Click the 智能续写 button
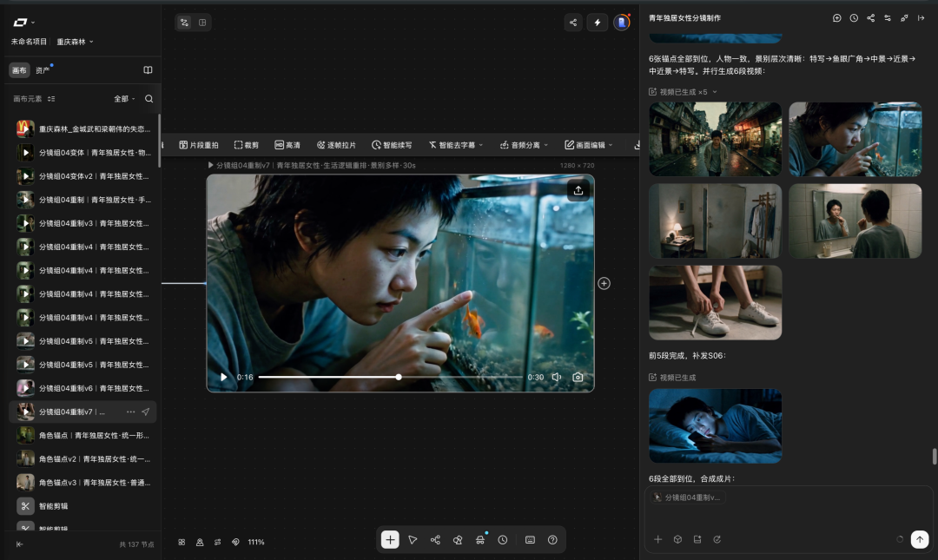 point(392,145)
